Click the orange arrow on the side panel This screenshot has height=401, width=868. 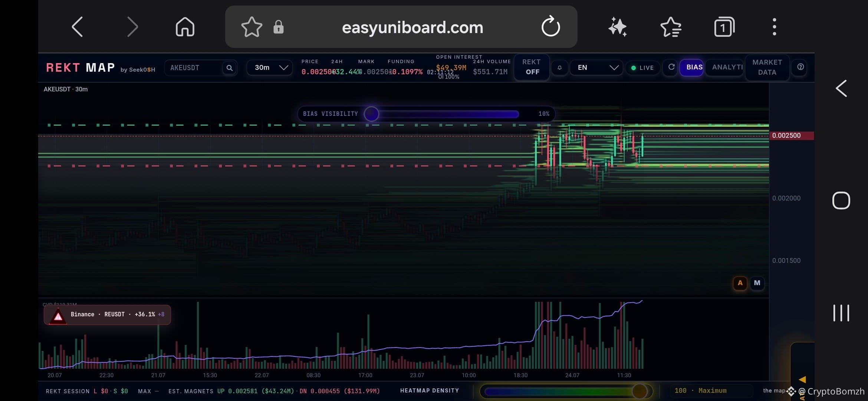802,379
